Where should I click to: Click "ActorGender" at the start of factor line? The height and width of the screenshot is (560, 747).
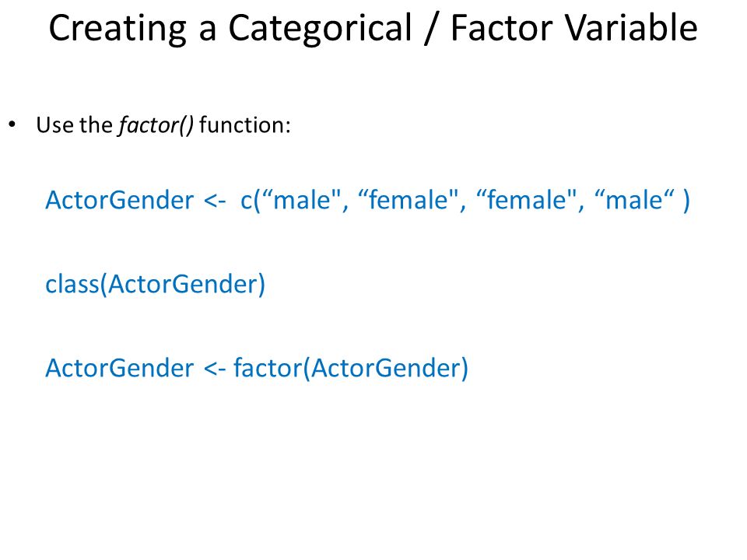point(120,368)
